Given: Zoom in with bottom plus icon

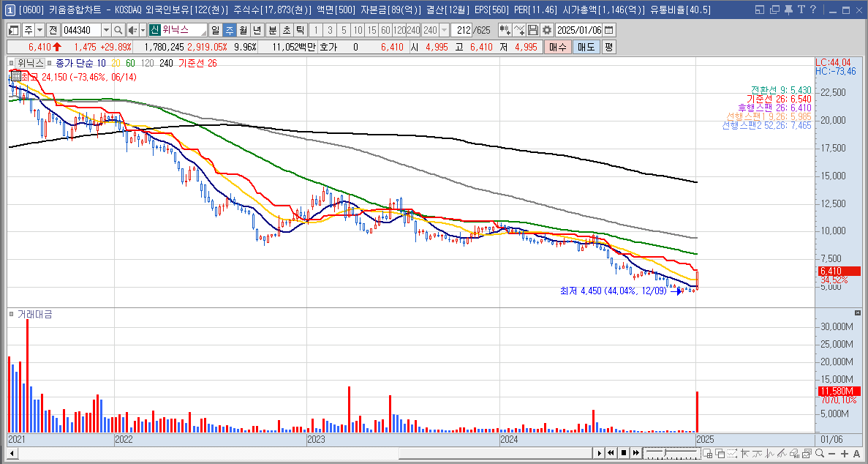Looking at the screenshot, I should coord(844,454).
